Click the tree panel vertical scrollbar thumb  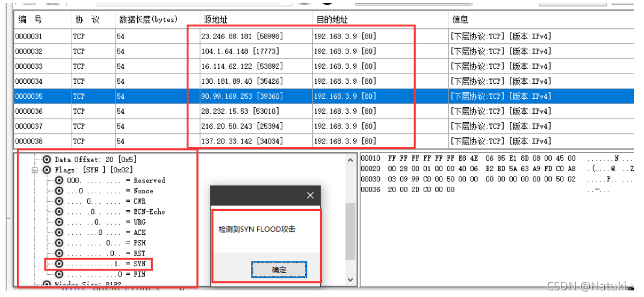[350, 231]
